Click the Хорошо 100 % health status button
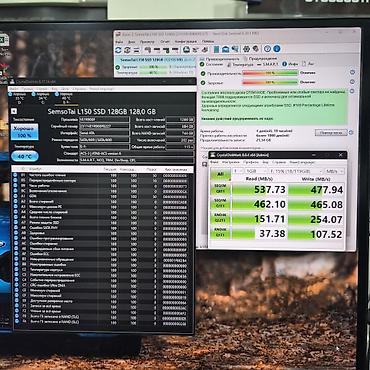Image resolution: width=370 pixels, height=370 pixels. coord(25,132)
